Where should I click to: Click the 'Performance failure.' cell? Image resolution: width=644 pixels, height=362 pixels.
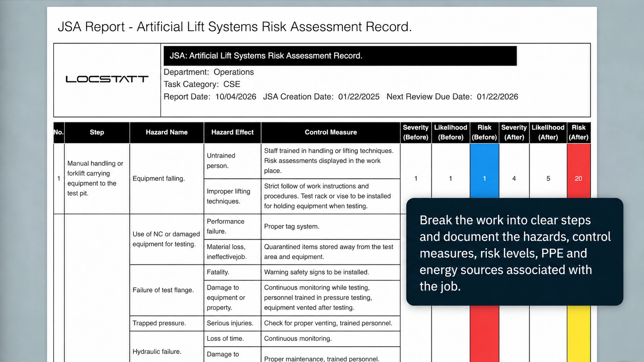pyautogui.click(x=232, y=227)
